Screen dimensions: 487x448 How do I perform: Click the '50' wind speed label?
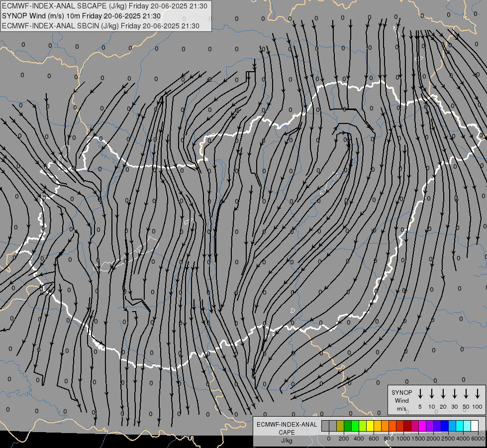click(x=466, y=407)
